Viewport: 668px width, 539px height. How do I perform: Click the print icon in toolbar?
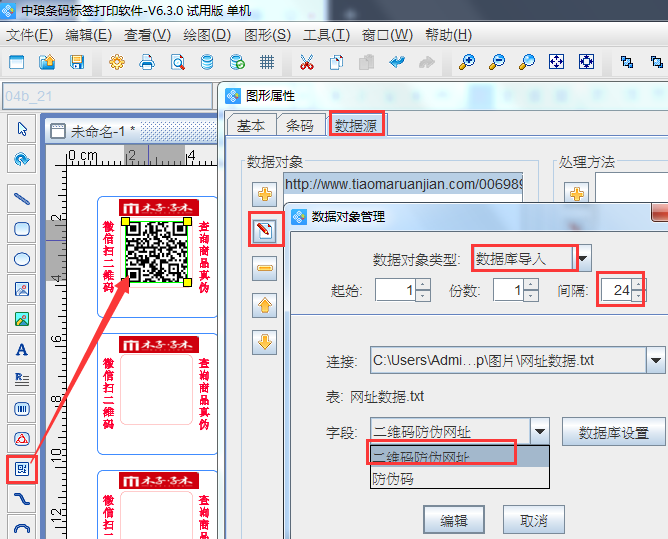pyautogui.click(x=147, y=63)
